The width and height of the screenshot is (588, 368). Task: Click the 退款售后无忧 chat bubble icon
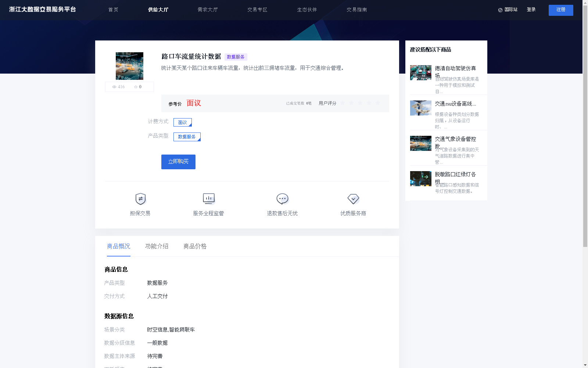[282, 199]
